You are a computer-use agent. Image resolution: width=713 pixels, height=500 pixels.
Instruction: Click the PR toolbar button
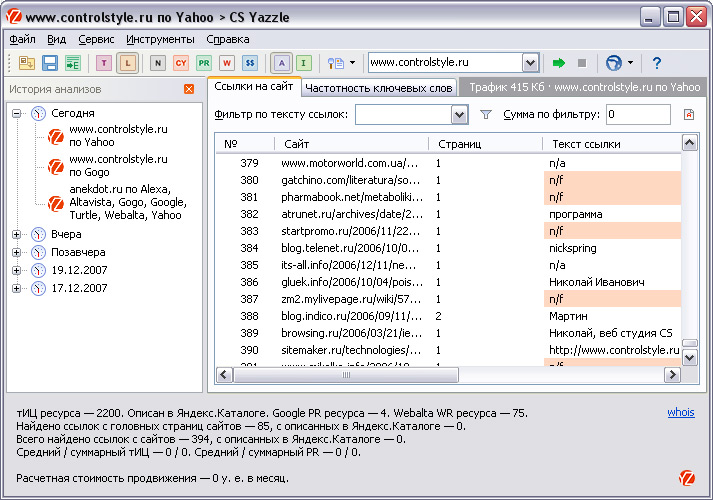204,63
